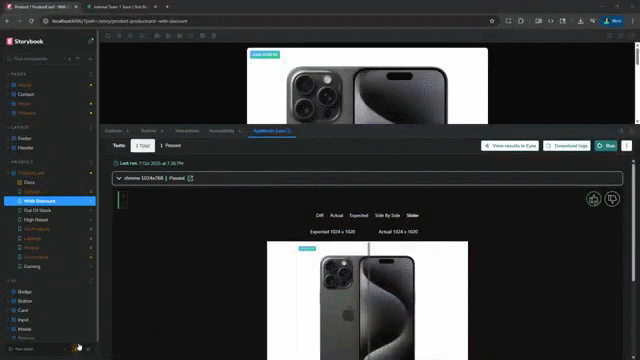Expand the Badge component
Screen dimensions: 640x360
[24, 292]
